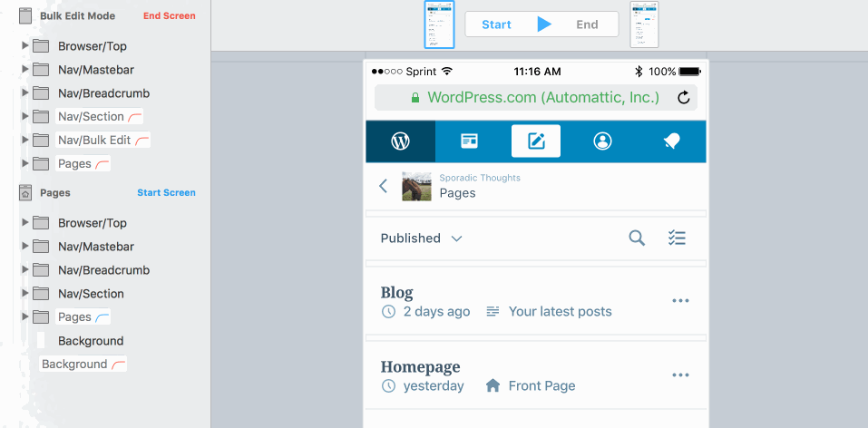This screenshot has width=868, height=428.
Task: Click the clock icon beside yesterday
Action: 388,386
